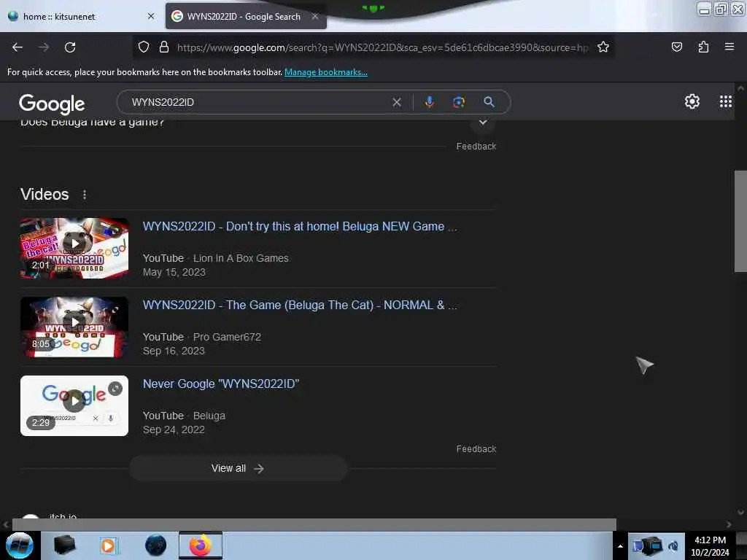Open the Firefox extensions puzzle icon

703,47
